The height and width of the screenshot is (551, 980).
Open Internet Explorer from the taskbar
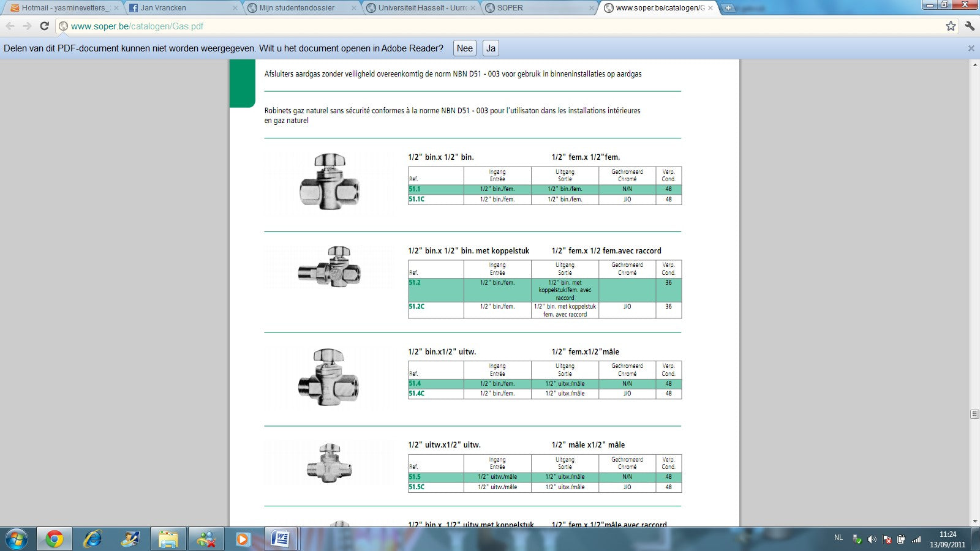click(92, 539)
